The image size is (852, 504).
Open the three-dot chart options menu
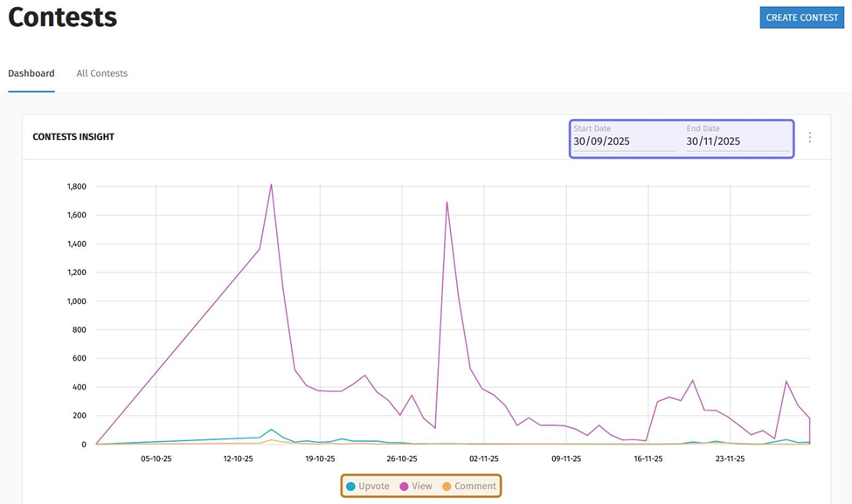(810, 138)
